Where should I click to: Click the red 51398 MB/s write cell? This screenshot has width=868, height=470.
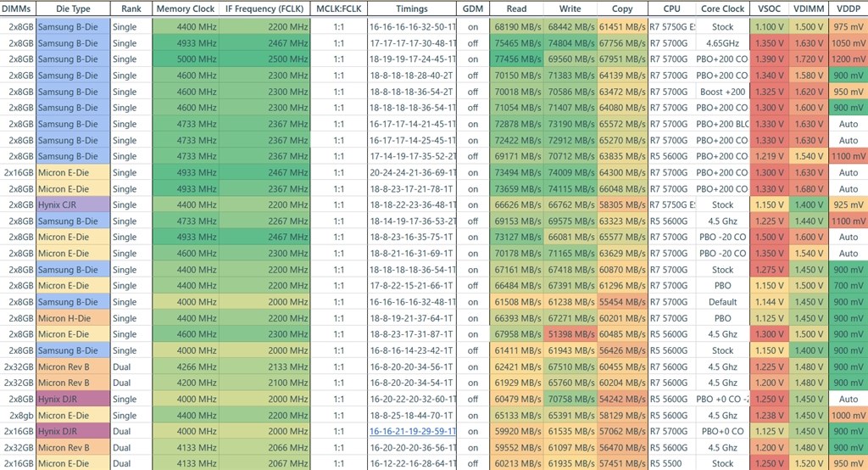point(570,334)
